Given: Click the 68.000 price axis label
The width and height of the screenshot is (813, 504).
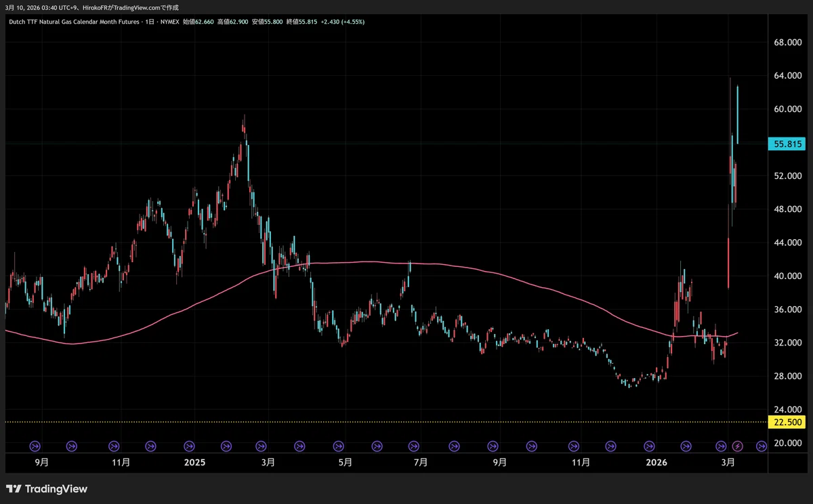Looking at the screenshot, I should [x=787, y=43].
